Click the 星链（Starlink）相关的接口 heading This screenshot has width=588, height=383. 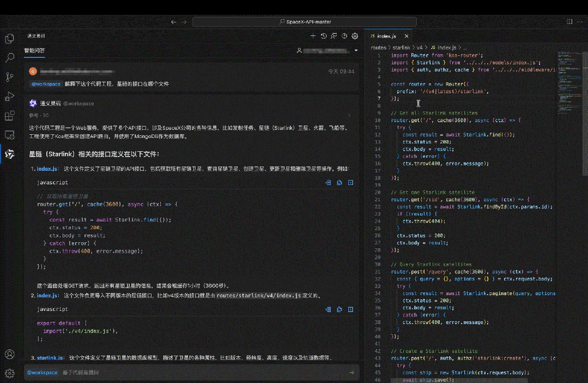(94, 154)
